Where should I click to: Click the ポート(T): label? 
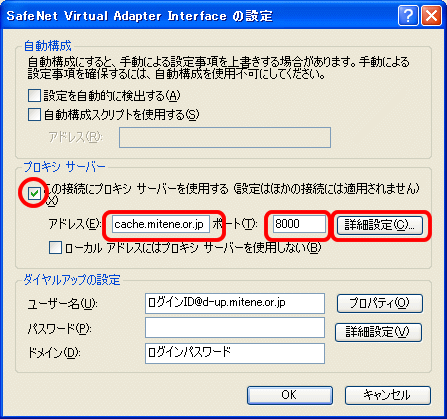pos(235,224)
